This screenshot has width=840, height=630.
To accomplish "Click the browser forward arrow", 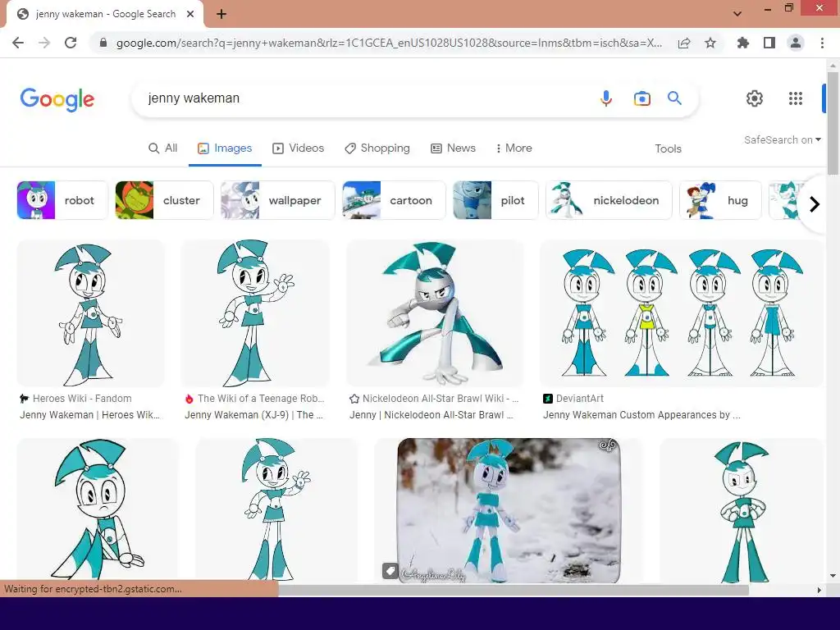I will click(x=44, y=43).
